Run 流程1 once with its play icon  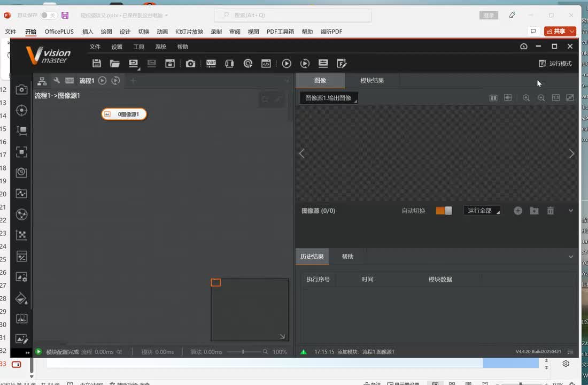(x=103, y=80)
